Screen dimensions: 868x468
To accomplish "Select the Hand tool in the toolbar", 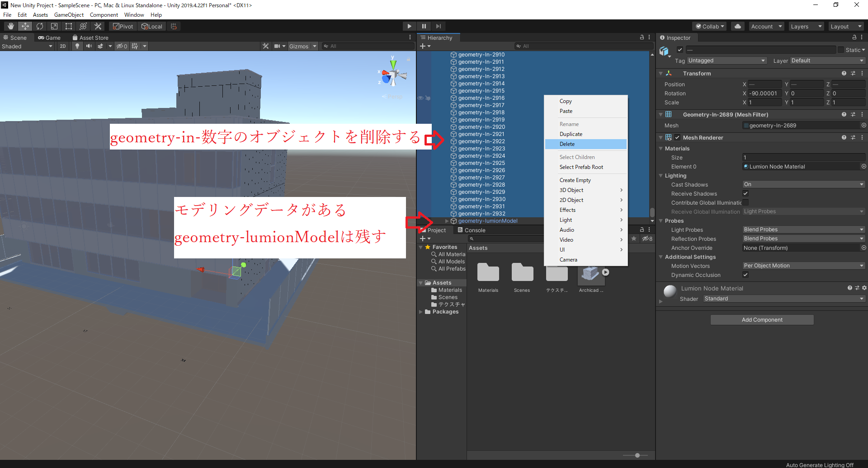I will [10, 26].
